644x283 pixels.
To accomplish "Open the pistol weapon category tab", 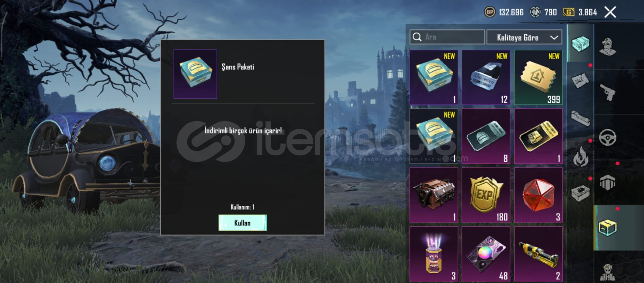I will pyautogui.click(x=607, y=92).
